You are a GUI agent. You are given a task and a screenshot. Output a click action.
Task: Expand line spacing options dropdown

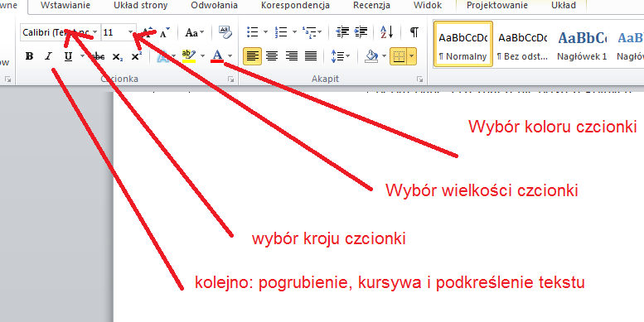point(341,56)
